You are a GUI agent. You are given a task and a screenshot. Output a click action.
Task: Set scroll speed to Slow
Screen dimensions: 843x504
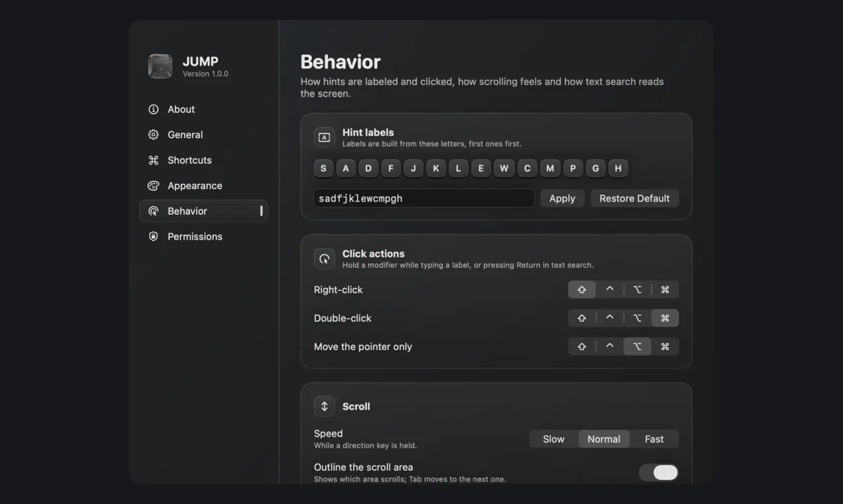(554, 439)
